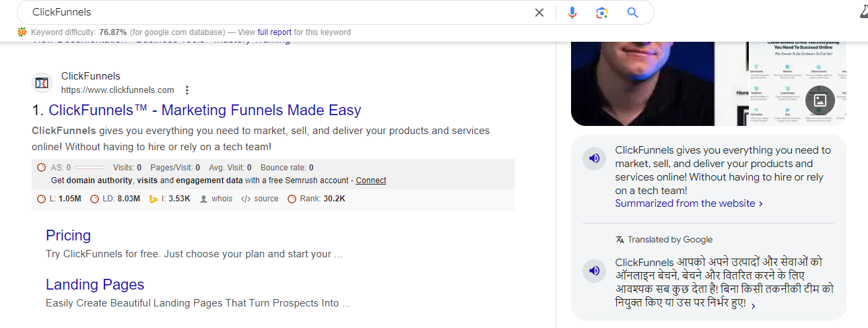Image resolution: width=868 pixels, height=328 pixels.
Task: Click the blue magnifier search button
Action: click(632, 13)
